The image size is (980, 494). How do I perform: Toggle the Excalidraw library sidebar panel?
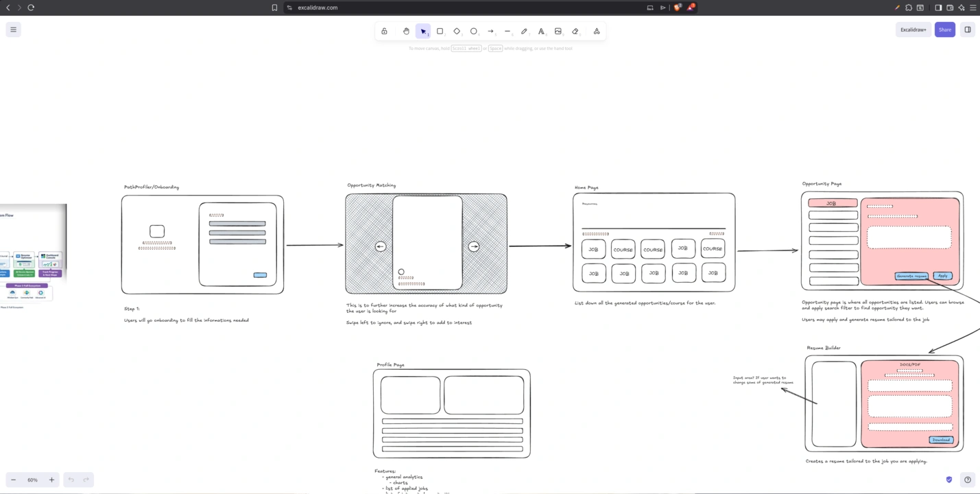(x=968, y=30)
